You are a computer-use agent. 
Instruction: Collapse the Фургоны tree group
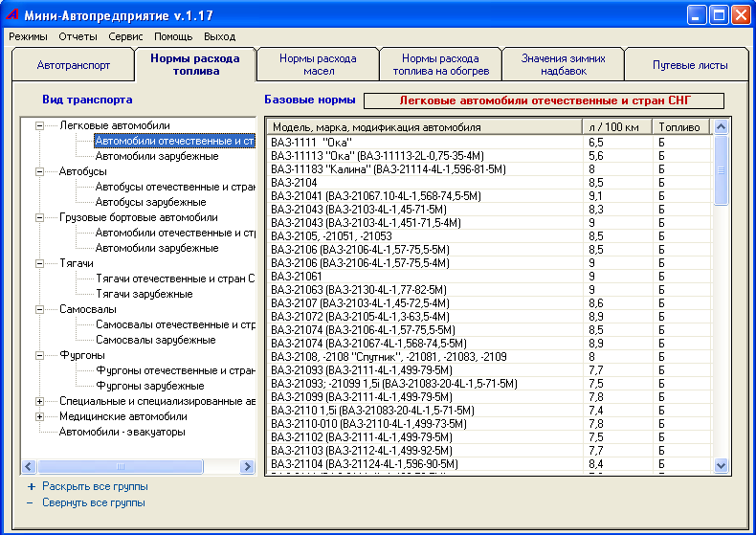click(39, 356)
